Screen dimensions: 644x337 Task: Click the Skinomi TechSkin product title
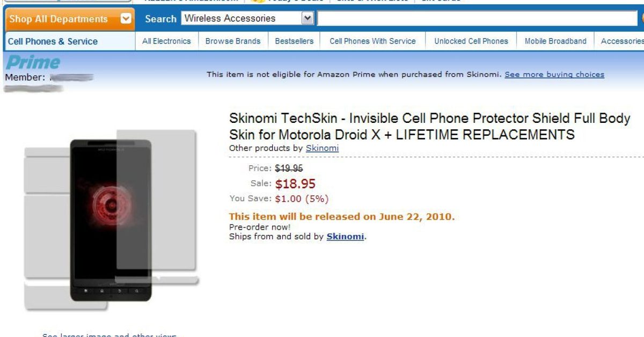[x=429, y=126]
